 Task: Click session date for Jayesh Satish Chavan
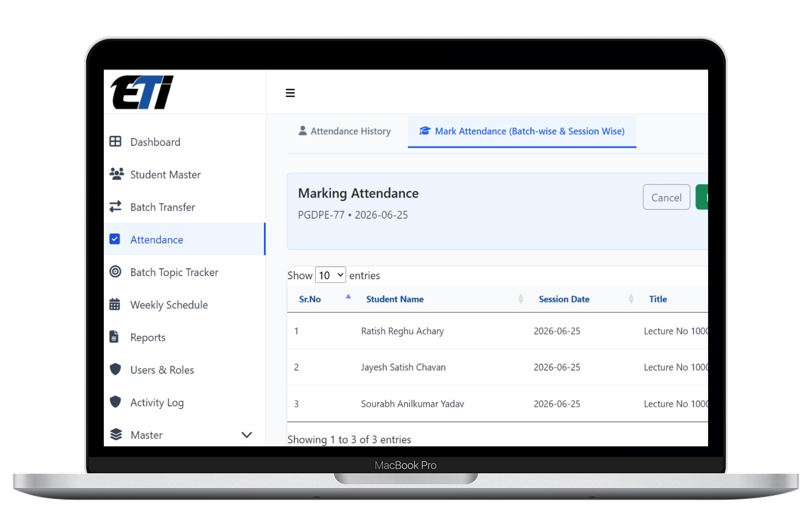point(557,367)
